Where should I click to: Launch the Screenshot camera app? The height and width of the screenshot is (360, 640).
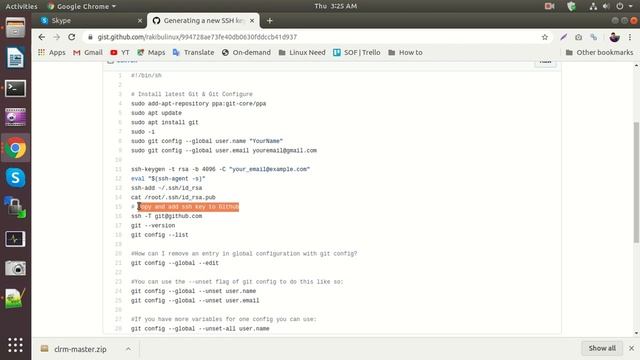15,268
